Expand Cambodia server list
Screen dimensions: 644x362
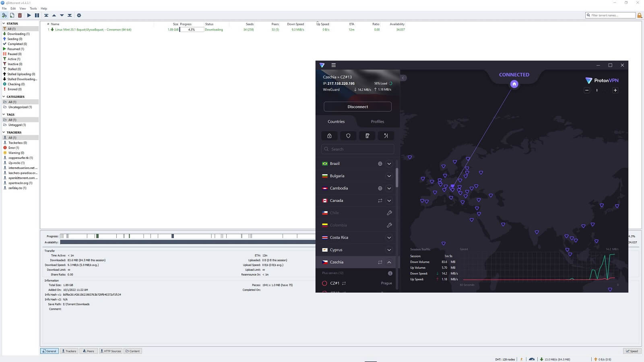[389, 188]
